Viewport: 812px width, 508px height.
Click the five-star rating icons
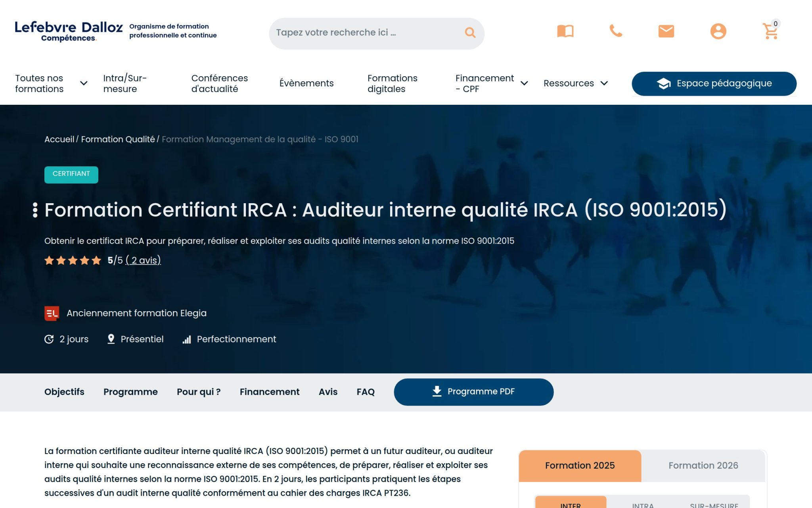[73, 260]
